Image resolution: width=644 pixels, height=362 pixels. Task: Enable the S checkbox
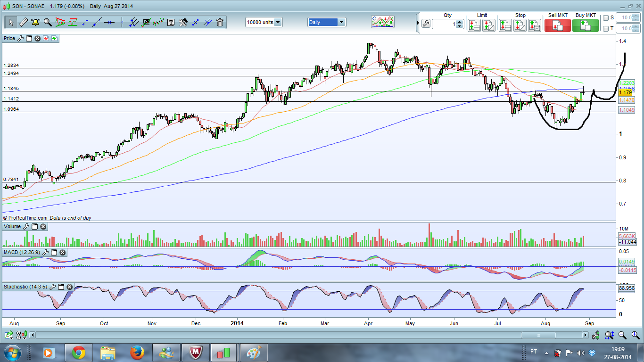tap(606, 18)
